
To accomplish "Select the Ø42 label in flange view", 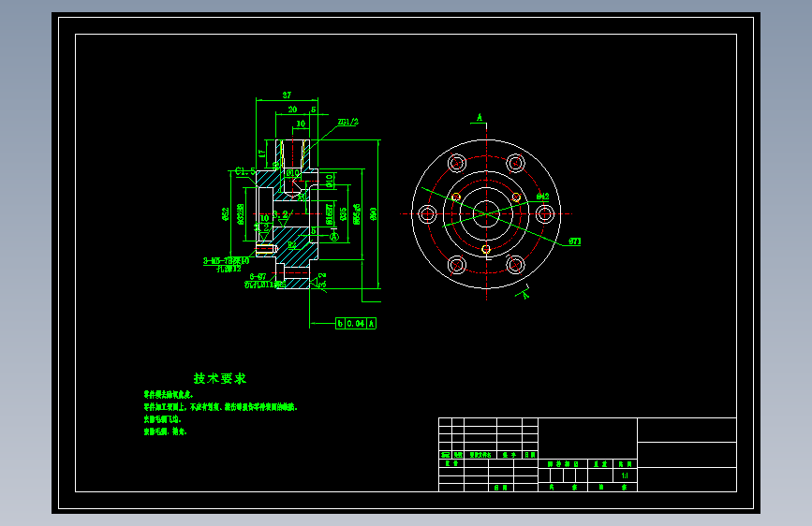I will (x=542, y=197).
